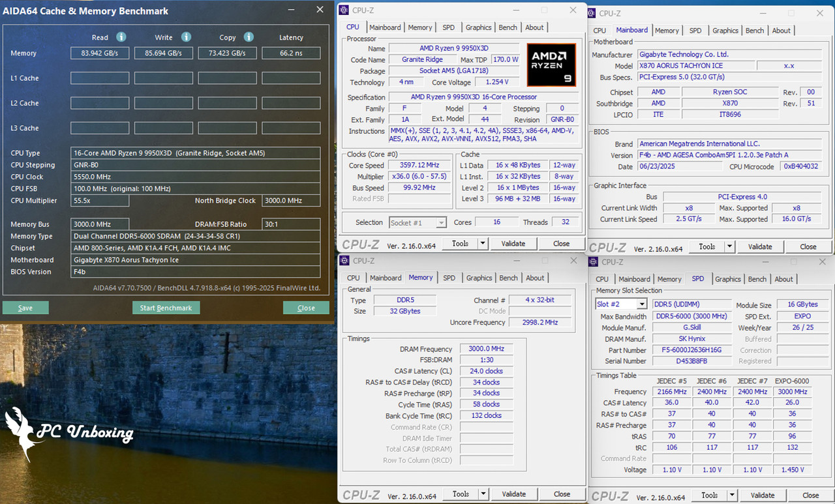Click the Read info icon in AIDA64

point(121,37)
